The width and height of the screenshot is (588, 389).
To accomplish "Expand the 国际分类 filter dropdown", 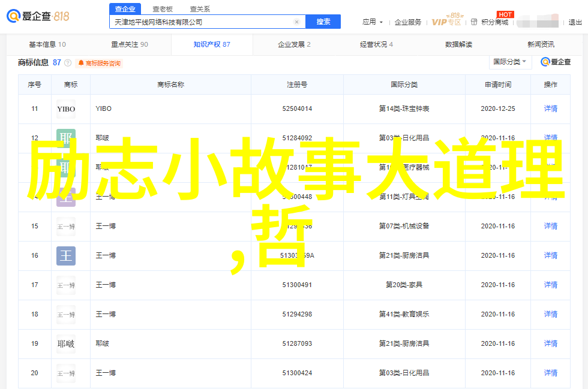I will (x=511, y=62).
